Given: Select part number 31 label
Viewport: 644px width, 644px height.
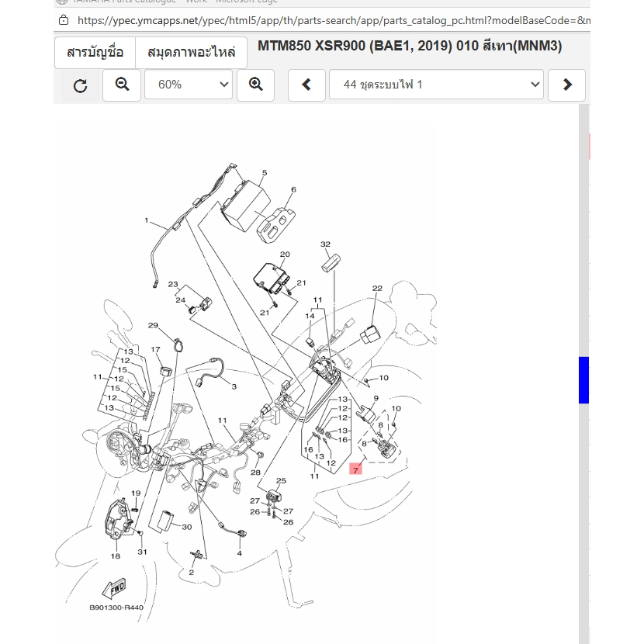Looking at the screenshot, I should coord(142,552).
